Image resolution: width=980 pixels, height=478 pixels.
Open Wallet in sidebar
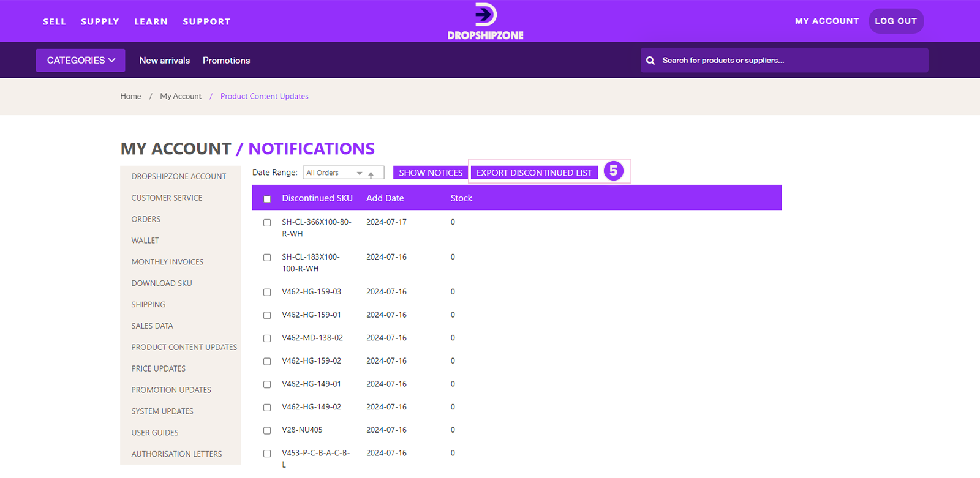tap(145, 241)
